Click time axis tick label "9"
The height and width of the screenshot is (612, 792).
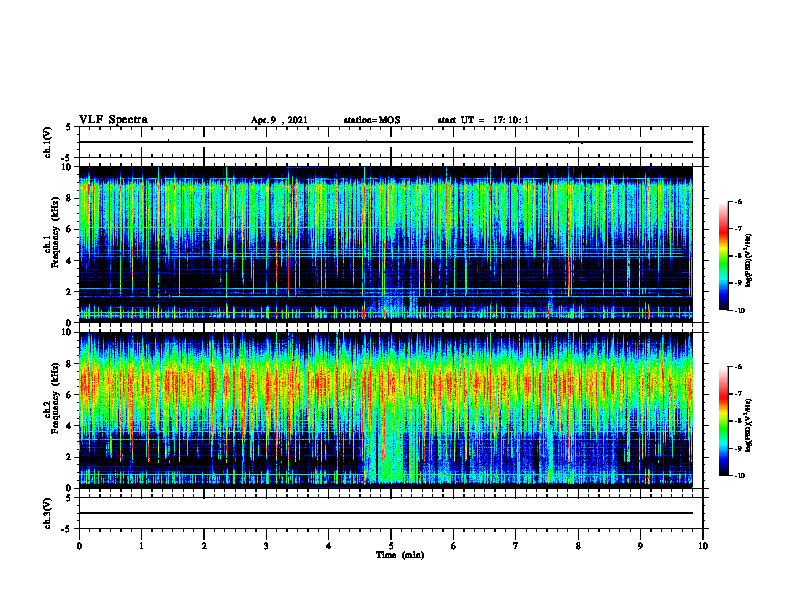640,546
